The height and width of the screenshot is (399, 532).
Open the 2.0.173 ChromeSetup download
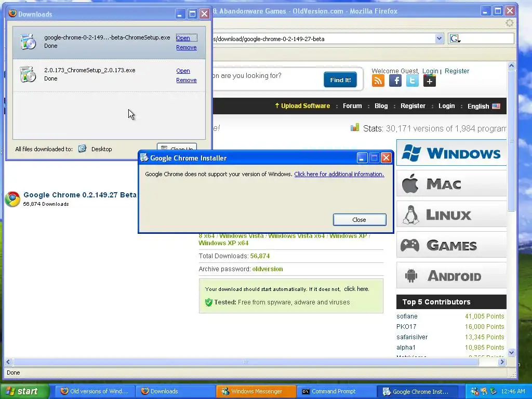click(x=183, y=71)
